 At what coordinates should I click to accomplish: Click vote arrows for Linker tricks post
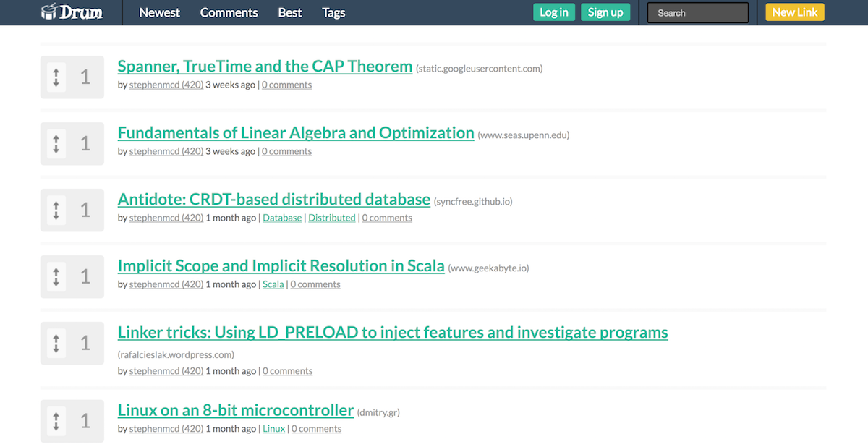point(56,343)
